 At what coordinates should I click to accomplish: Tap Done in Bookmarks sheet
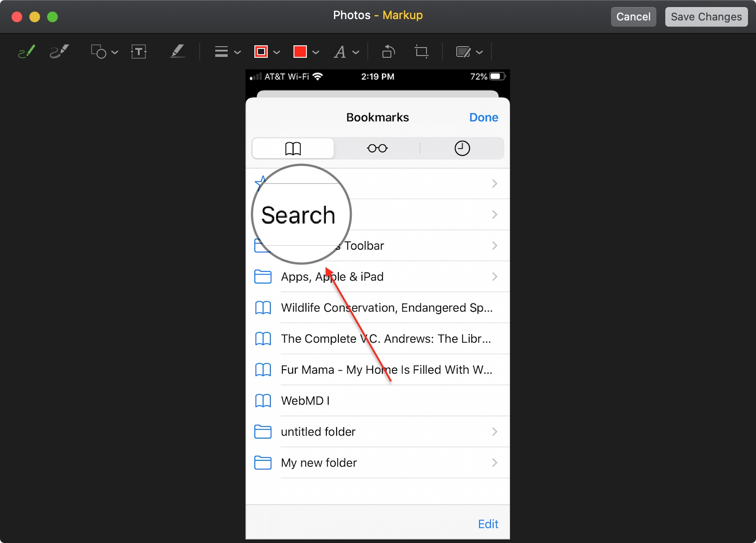(x=484, y=117)
